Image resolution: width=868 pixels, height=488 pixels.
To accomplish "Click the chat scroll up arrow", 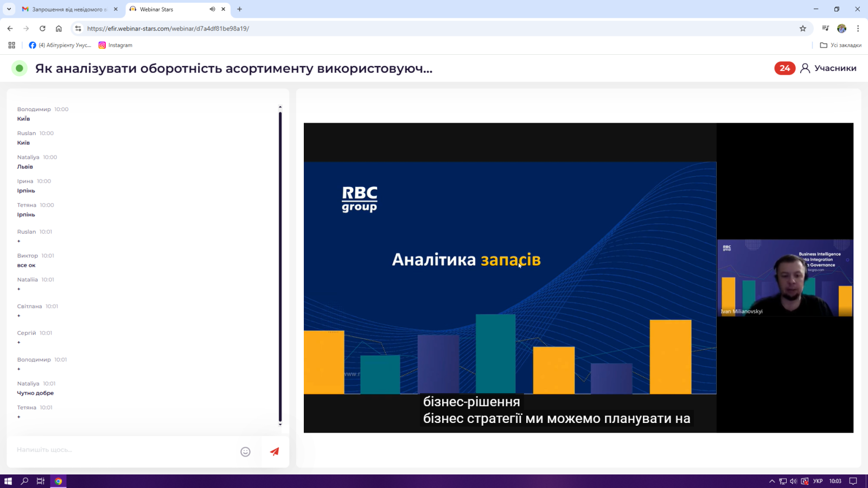I will coord(280,107).
